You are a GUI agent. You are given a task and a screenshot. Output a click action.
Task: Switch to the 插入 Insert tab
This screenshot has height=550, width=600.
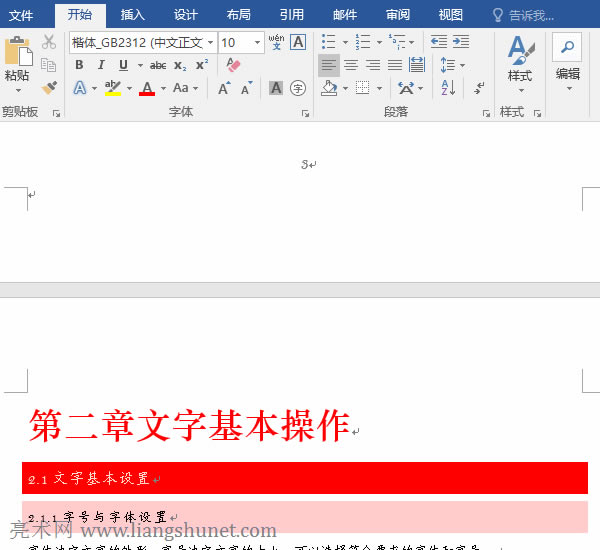[x=133, y=15]
